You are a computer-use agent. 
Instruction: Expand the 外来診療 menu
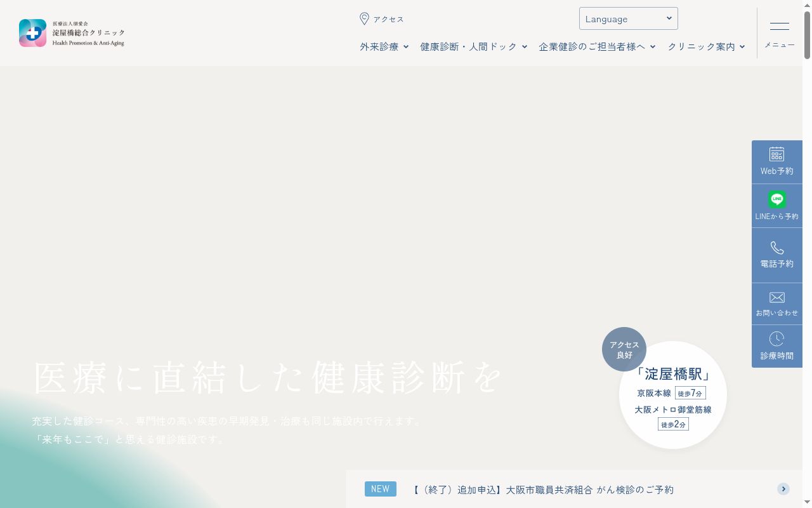[x=384, y=46]
